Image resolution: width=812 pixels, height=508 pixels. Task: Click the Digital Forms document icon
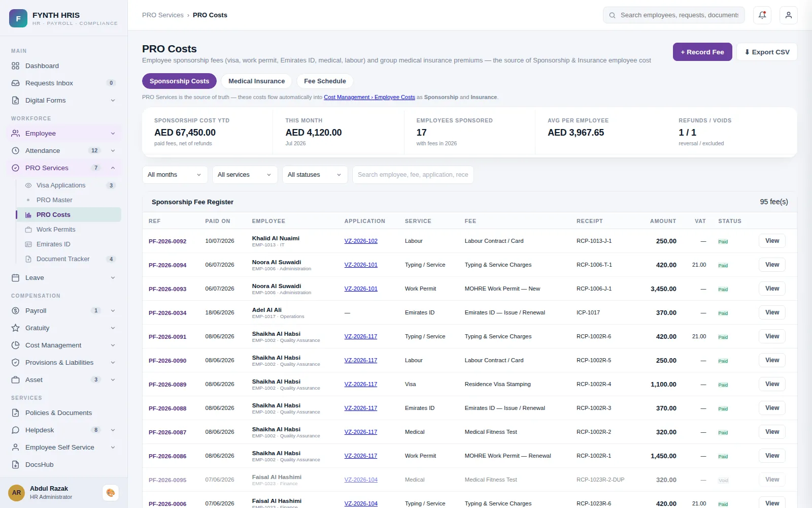point(16,101)
